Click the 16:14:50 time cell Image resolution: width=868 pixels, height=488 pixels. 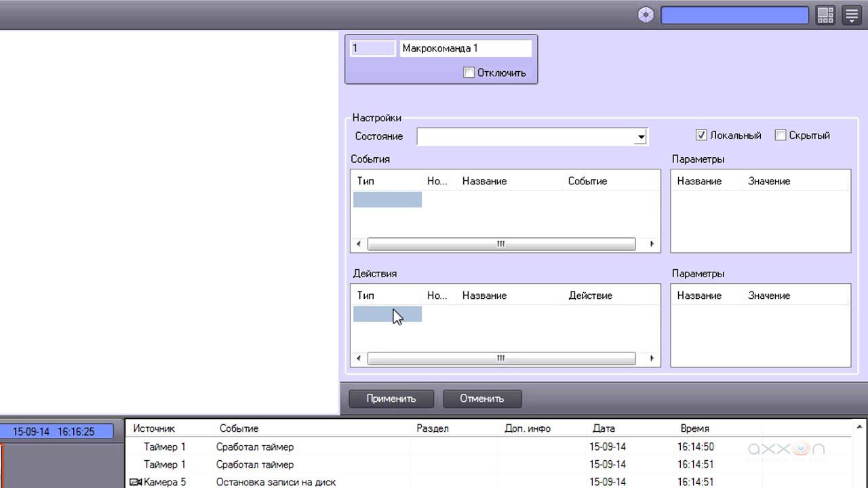coord(695,447)
